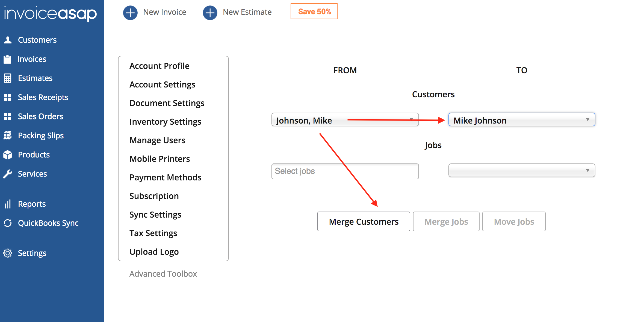The width and height of the screenshot is (644, 322).
Task: Click the Services wrench icon
Action: tap(8, 174)
